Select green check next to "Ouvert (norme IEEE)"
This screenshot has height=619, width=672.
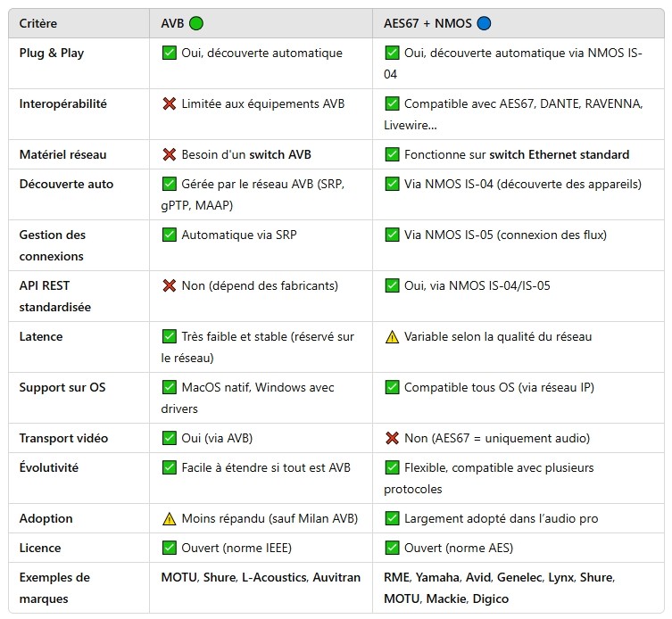[x=169, y=549]
